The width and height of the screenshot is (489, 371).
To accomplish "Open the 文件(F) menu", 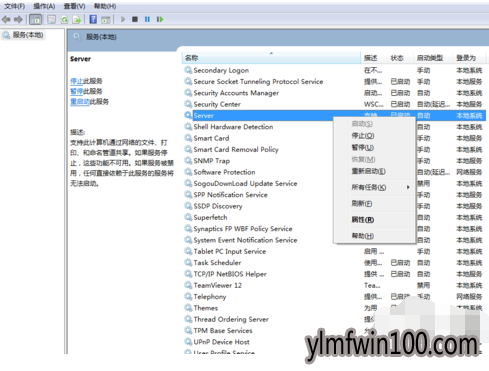I will coord(15,6).
